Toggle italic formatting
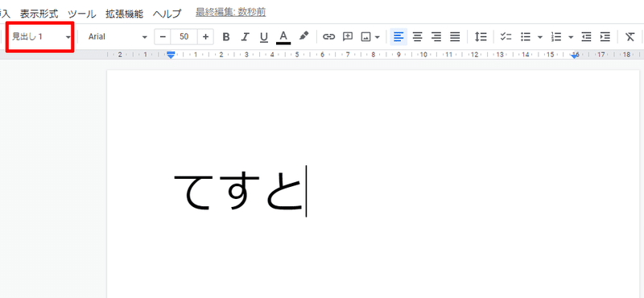Image resolution: width=644 pixels, height=298 pixels. (x=246, y=37)
